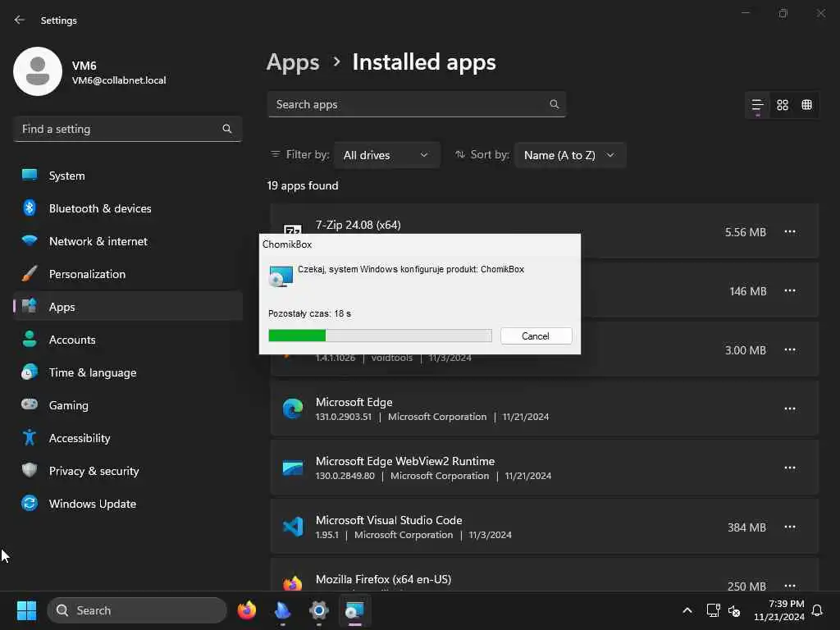The image size is (840, 630).
Task: Click the Time & language clock icon
Action: (x=30, y=372)
